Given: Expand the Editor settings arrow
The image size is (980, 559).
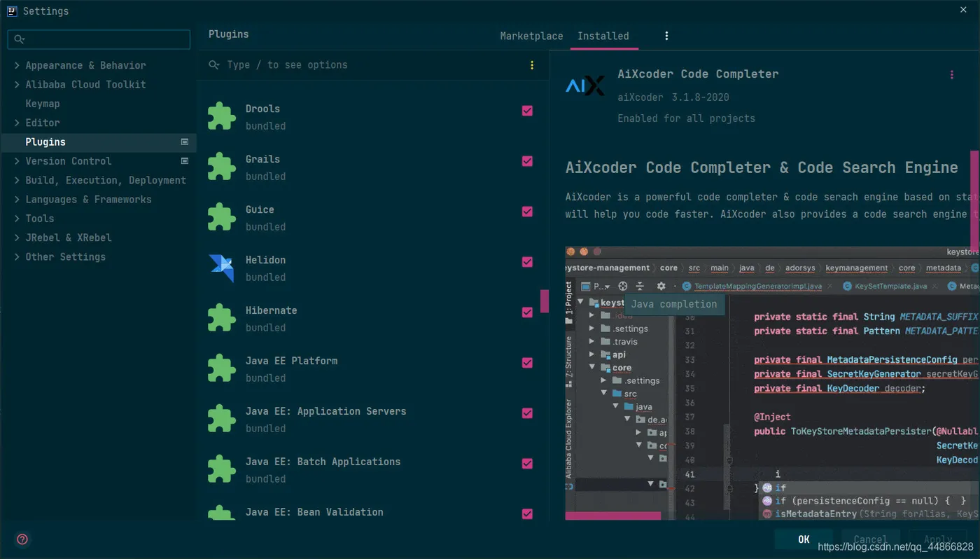Looking at the screenshot, I should pyautogui.click(x=17, y=123).
